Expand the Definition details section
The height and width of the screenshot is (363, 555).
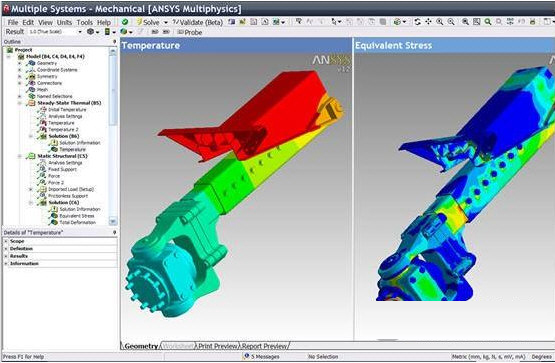click(6, 249)
